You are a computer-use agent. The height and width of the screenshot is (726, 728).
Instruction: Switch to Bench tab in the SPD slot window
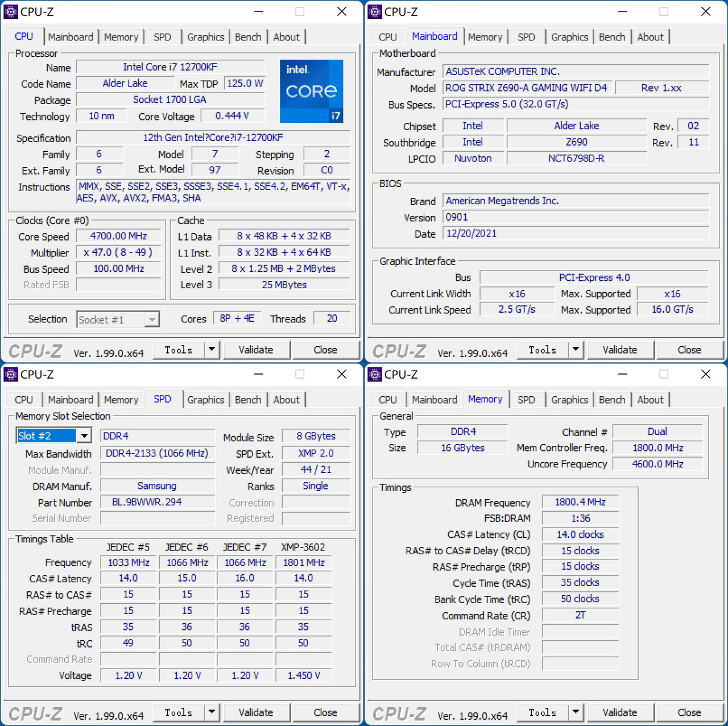point(248,400)
